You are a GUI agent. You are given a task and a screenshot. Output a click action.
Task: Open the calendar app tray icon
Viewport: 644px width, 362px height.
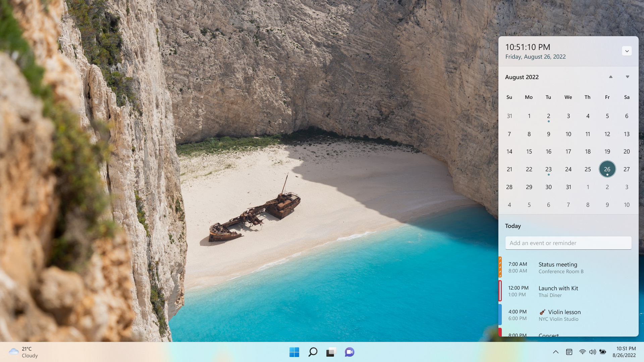569,352
